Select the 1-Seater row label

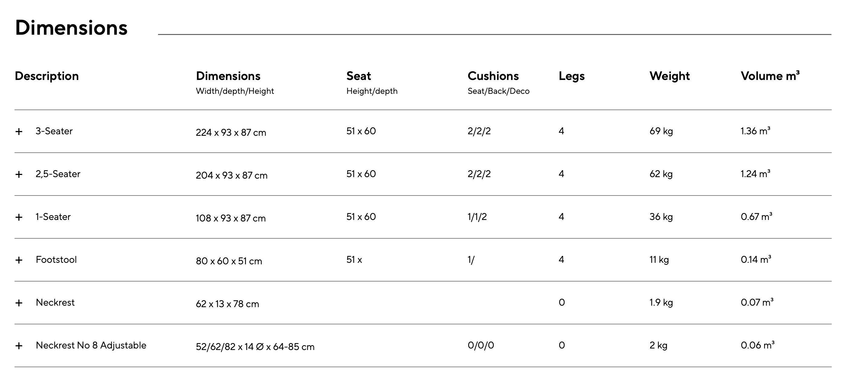(x=53, y=217)
